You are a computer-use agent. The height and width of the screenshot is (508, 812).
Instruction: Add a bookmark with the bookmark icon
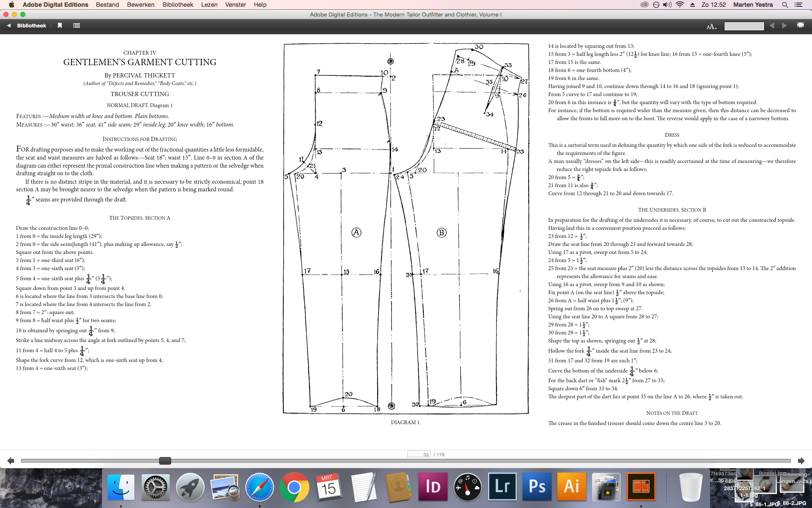tap(60, 26)
